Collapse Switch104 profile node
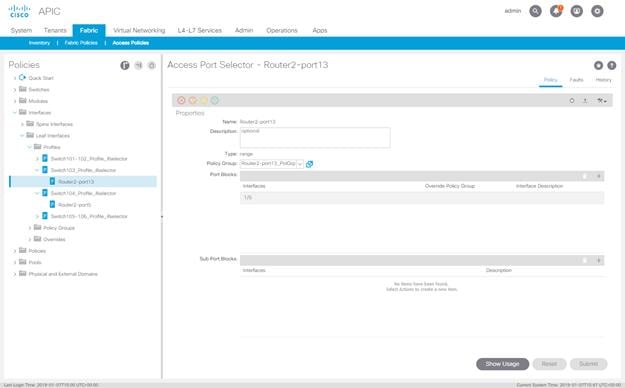The image size is (625, 388). pos(37,193)
